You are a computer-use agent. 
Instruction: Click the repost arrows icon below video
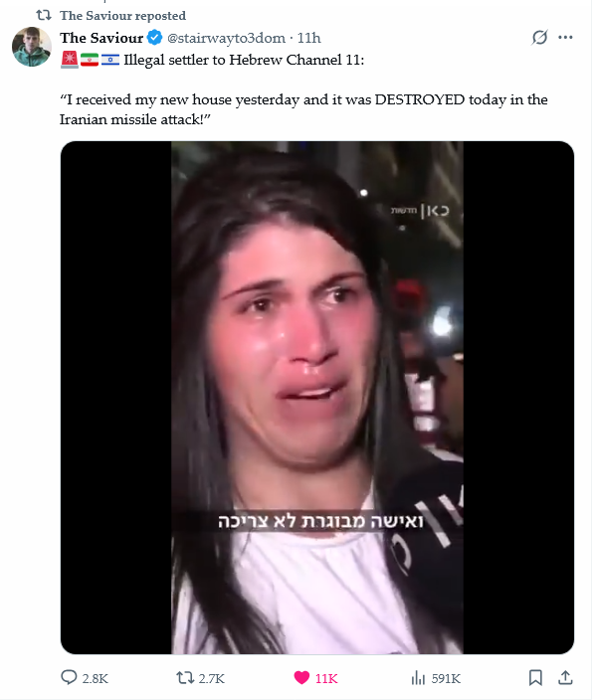(x=185, y=678)
